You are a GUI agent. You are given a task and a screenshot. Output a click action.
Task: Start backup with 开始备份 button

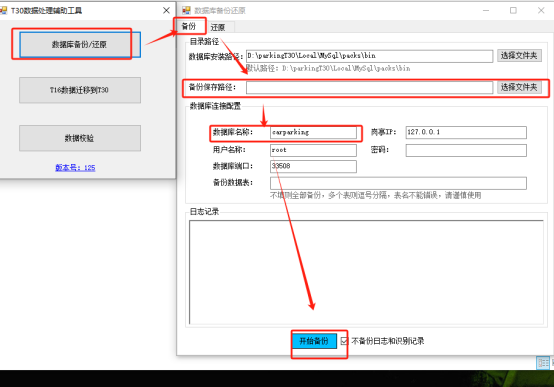coord(314,341)
